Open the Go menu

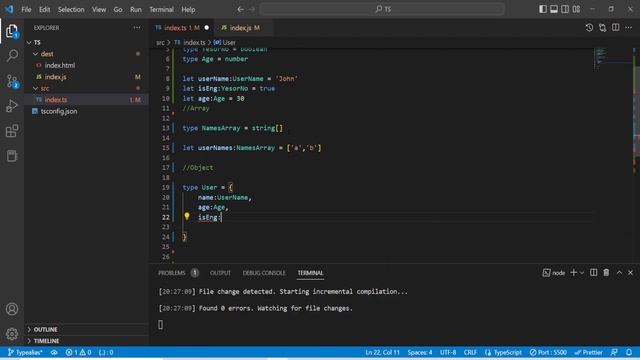[x=118, y=9]
